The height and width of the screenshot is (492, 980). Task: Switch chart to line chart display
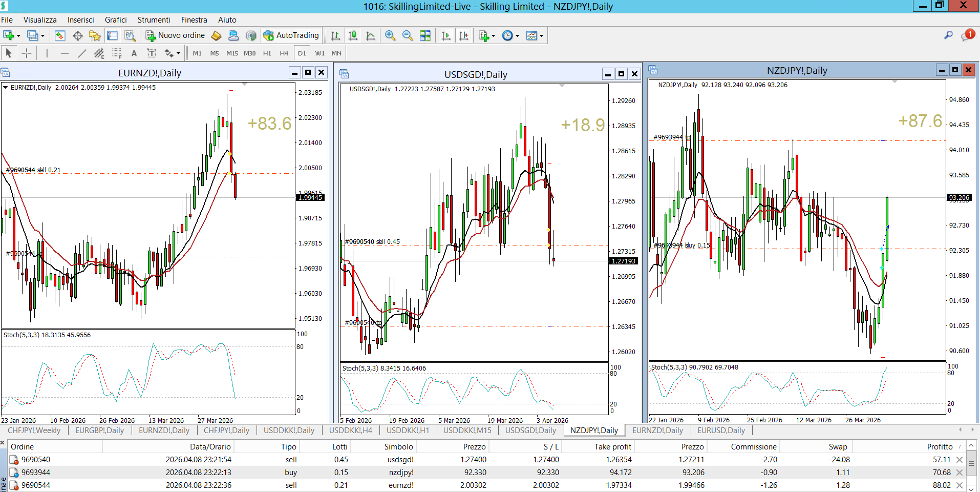pos(371,35)
